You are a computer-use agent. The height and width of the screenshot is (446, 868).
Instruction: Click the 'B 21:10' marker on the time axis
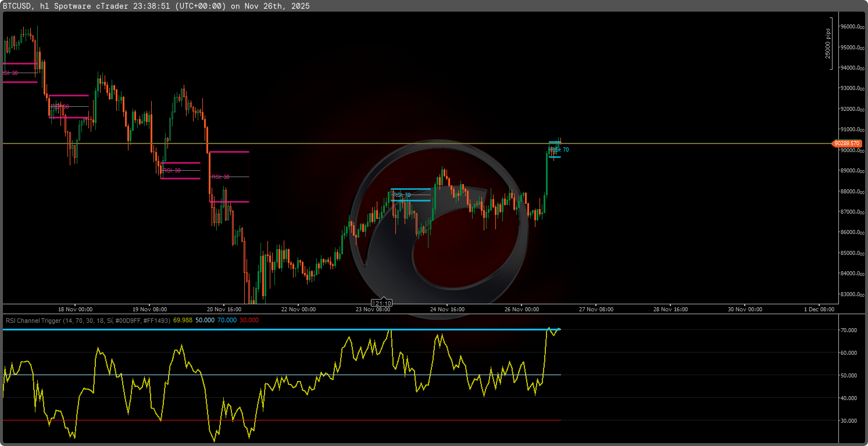(x=381, y=303)
